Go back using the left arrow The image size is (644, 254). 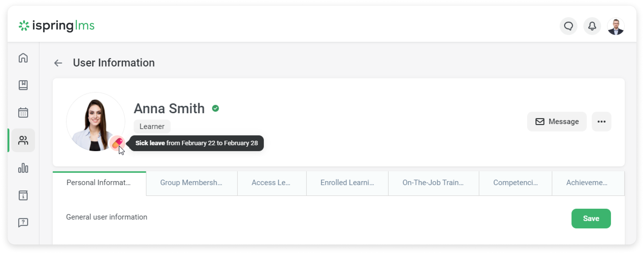(58, 63)
